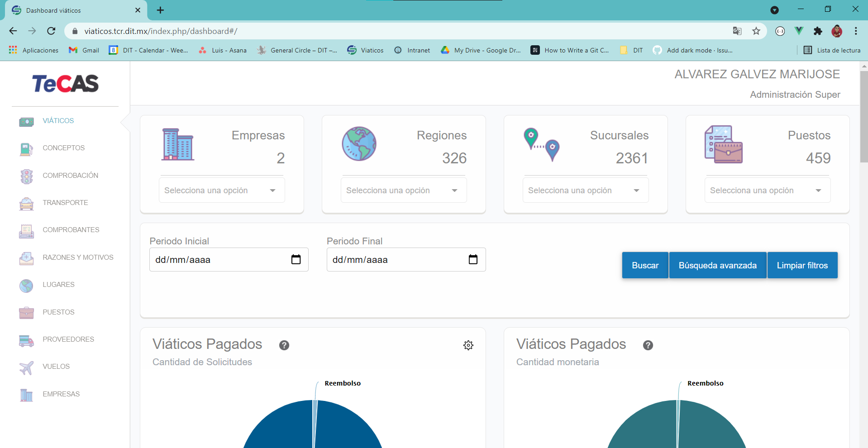The image size is (868, 448).
Task: Open Viáticos money icon in sidebar
Action: pos(26,121)
